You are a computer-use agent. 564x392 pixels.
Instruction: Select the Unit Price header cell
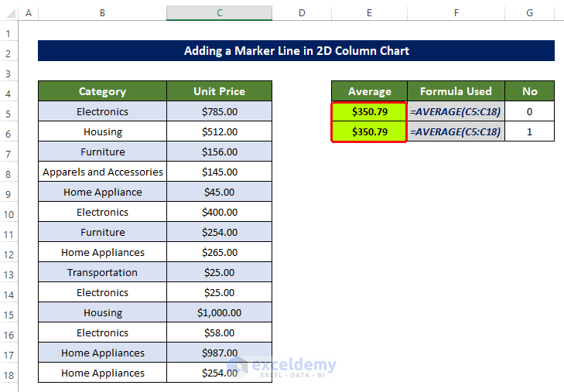pyautogui.click(x=219, y=91)
